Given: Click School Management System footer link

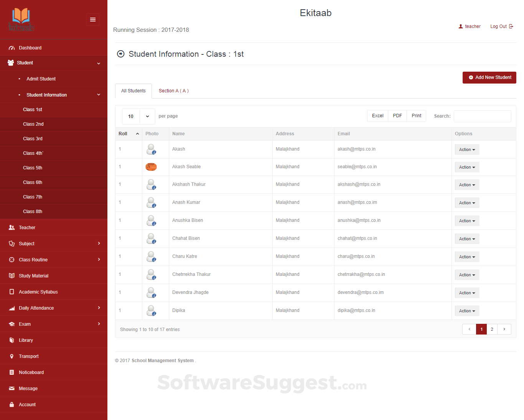Looking at the screenshot, I should point(163,361).
